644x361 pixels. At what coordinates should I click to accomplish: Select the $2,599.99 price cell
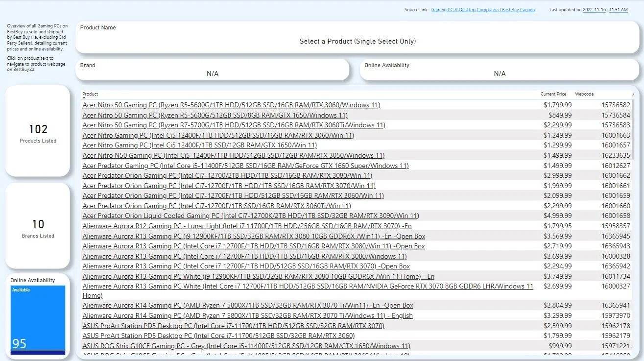click(557, 326)
